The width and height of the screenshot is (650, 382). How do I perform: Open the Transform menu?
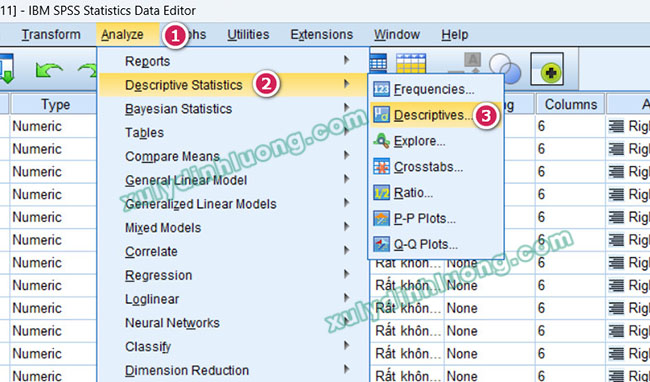[51, 34]
